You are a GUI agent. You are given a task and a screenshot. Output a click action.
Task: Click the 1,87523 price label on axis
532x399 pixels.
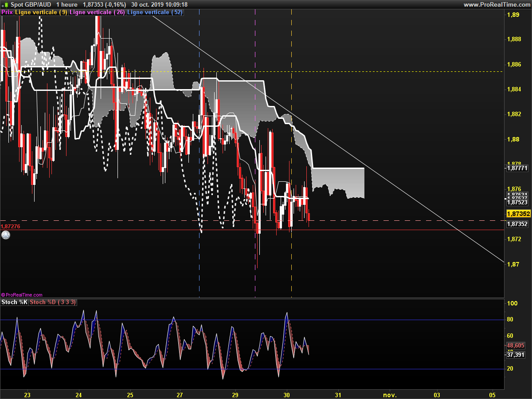pyautogui.click(x=517, y=202)
